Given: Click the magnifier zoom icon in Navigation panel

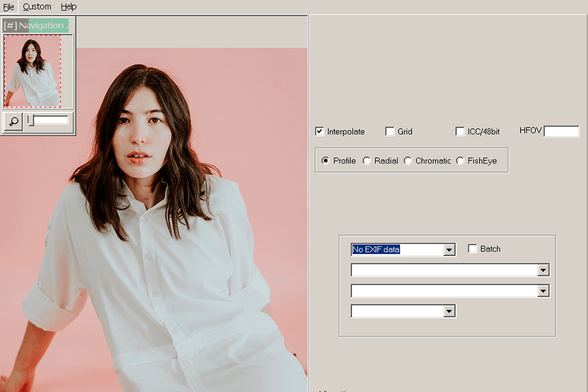Looking at the screenshot, I should (13, 121).
